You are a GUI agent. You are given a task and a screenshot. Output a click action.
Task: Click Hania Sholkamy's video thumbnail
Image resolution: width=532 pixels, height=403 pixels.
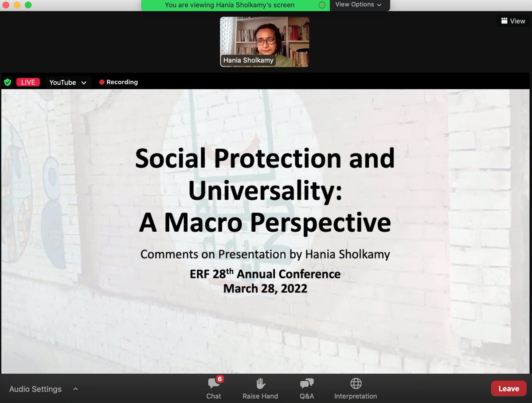click(265, 42)
